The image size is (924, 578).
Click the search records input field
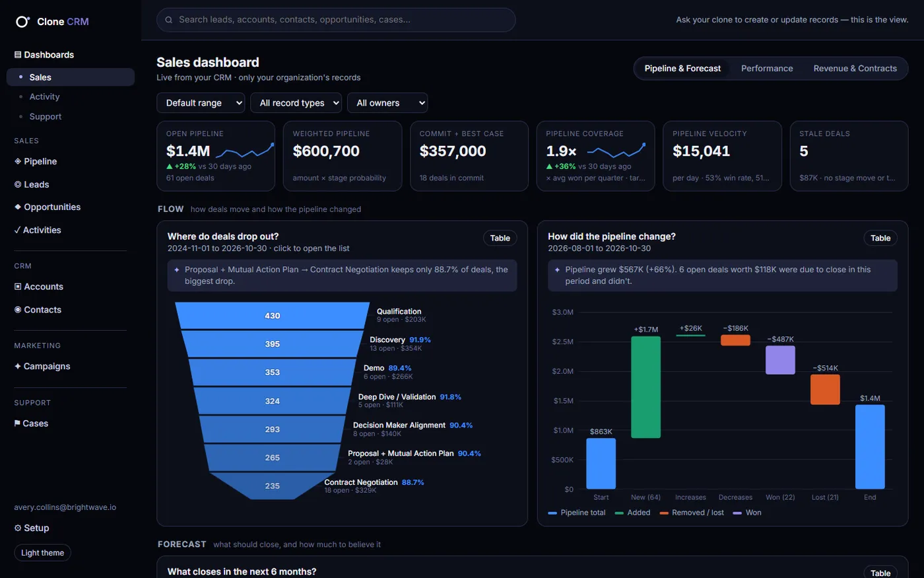(336, 20)
